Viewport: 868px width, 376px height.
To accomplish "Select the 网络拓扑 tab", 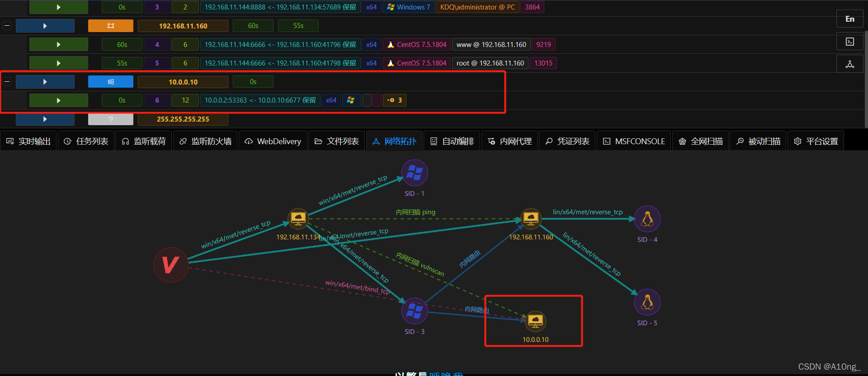I will tap(394, 141).
